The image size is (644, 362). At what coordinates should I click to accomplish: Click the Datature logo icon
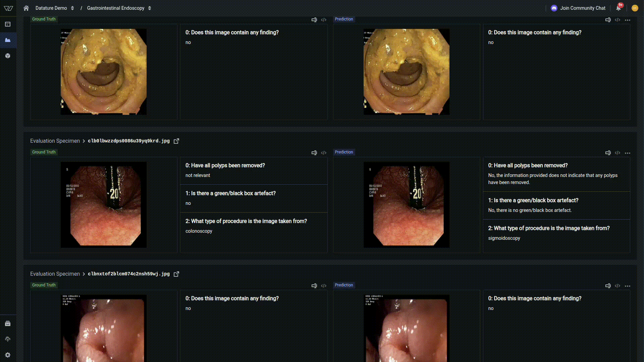click(x=8, y=8)
